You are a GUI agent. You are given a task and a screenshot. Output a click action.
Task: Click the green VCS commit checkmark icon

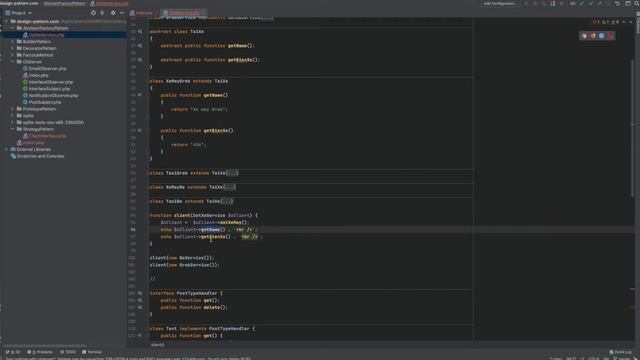[590, 3]
